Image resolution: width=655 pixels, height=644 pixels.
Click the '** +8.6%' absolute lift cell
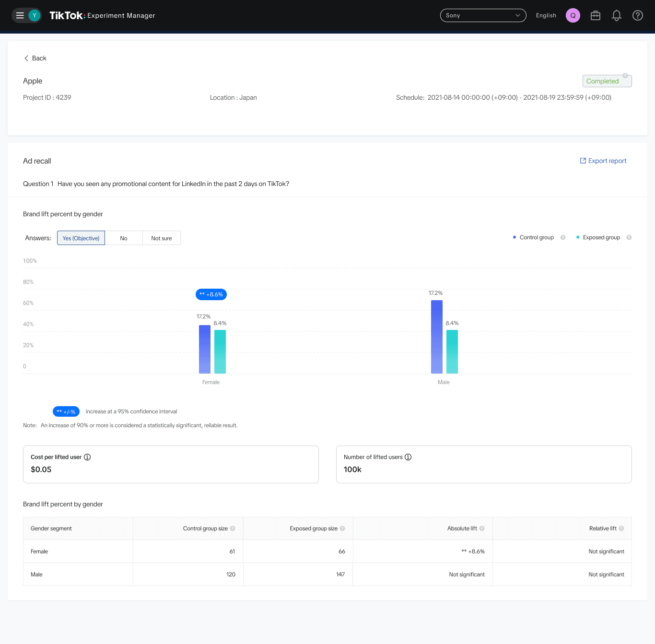(x=473, y=551)
